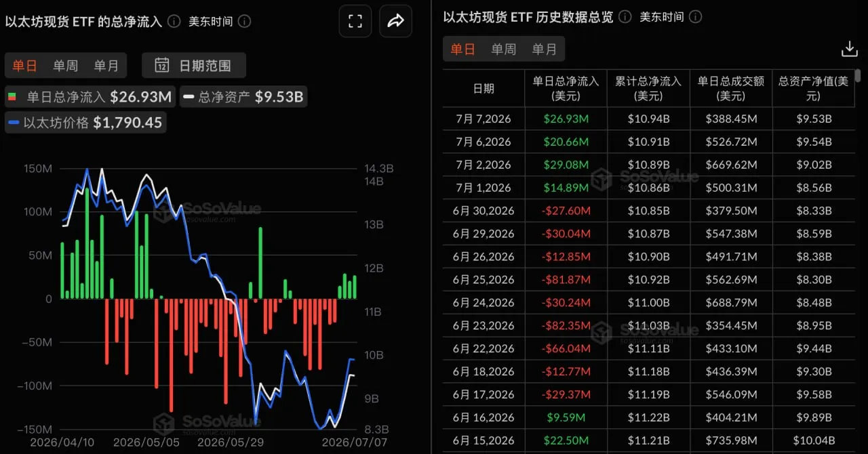Click the table vertical scrollbar thumb
This screenshot has width=868, height=454.
click(858, 75)
